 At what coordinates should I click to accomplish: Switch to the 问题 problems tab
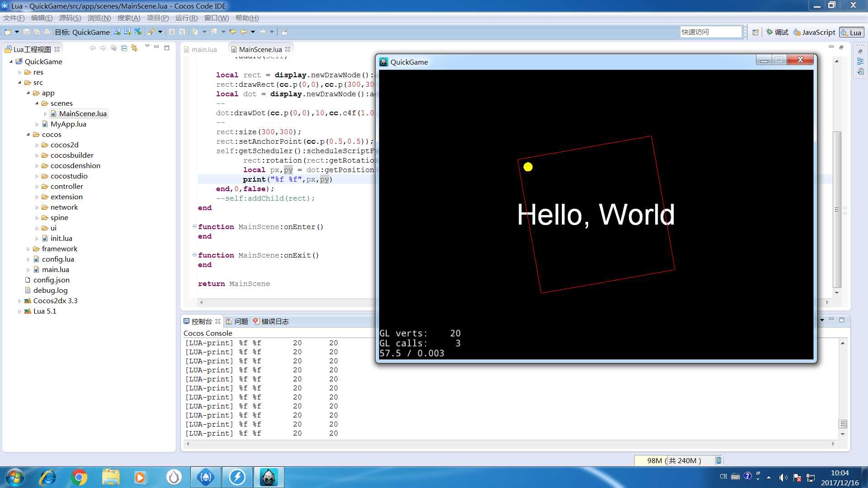(237, 321)
